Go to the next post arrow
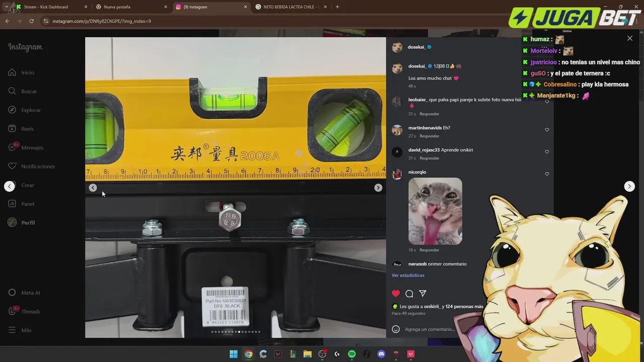 [629, 186]
